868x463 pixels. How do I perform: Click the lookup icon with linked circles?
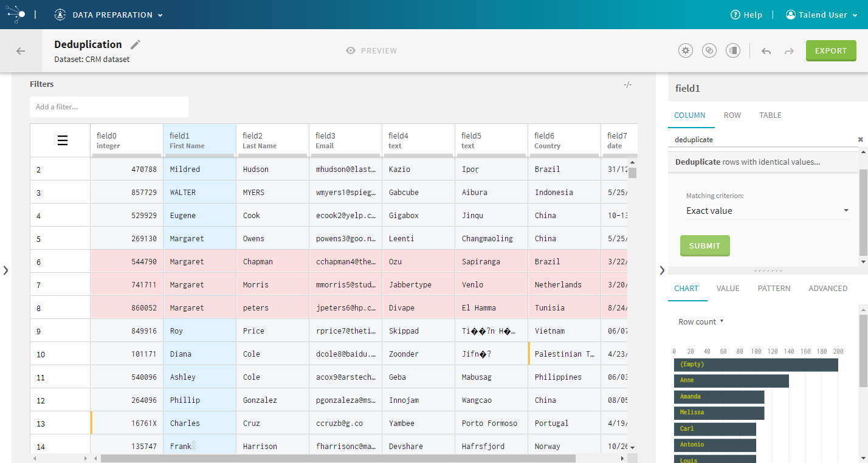click(x=709, y=51)
